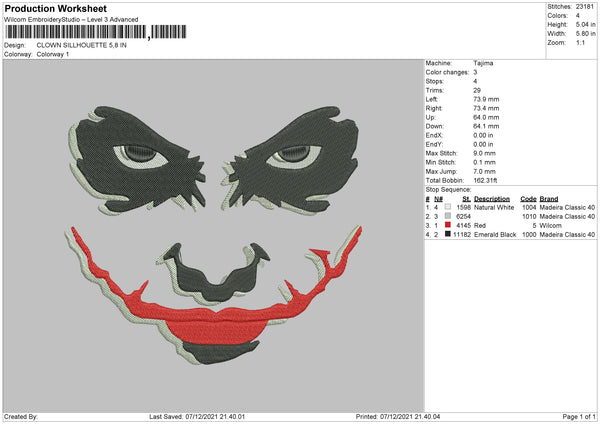Select the design name CLOWN SILLHOUETTE 5,8 IN
Viewport: 600px width, 424px height.
(82, 45)
